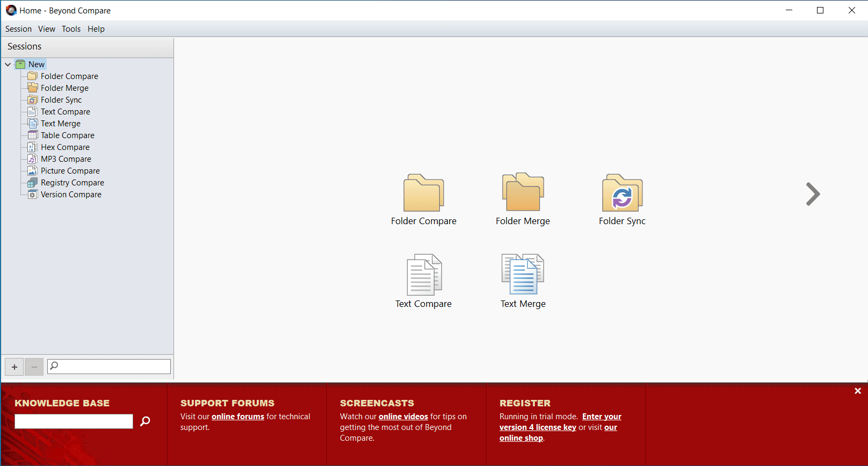
Task: Click the KNOWLEDGE BASE heading
Action: tap(62, 403)
